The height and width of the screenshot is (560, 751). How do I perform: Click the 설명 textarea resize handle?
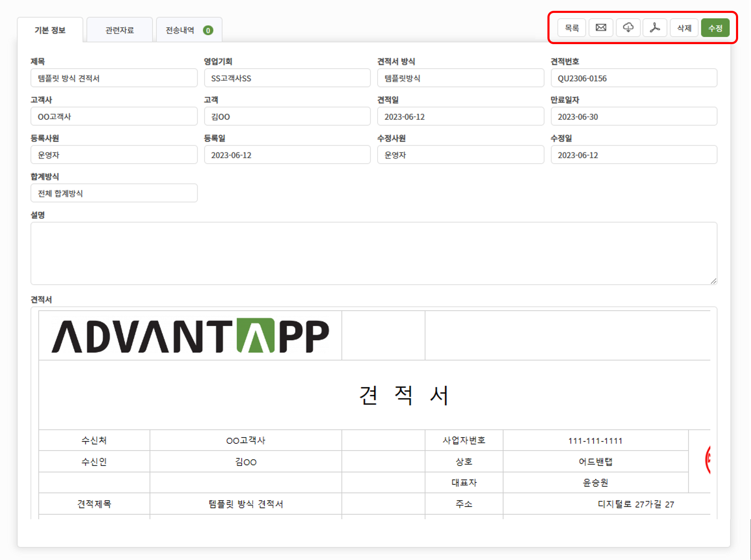(x=714, y=281)
